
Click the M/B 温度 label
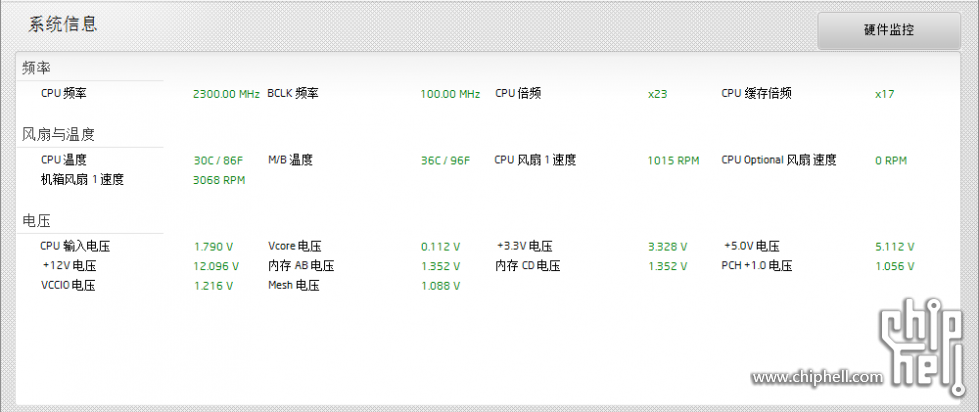point(290,160)
